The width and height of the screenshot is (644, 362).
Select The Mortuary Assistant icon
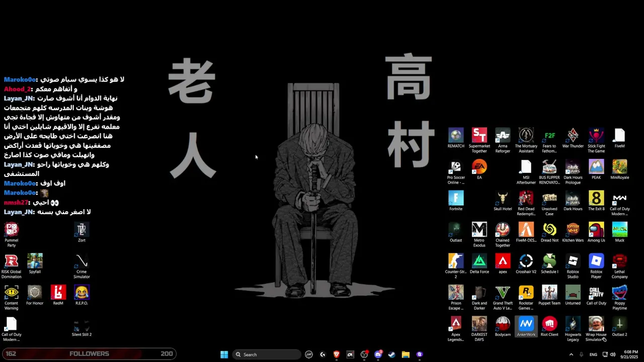pyautogui.click(x=526, y=141)
